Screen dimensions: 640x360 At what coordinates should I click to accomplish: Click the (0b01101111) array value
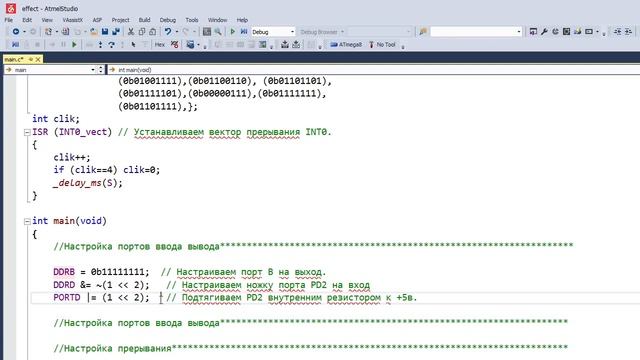(x=150, y=107)
